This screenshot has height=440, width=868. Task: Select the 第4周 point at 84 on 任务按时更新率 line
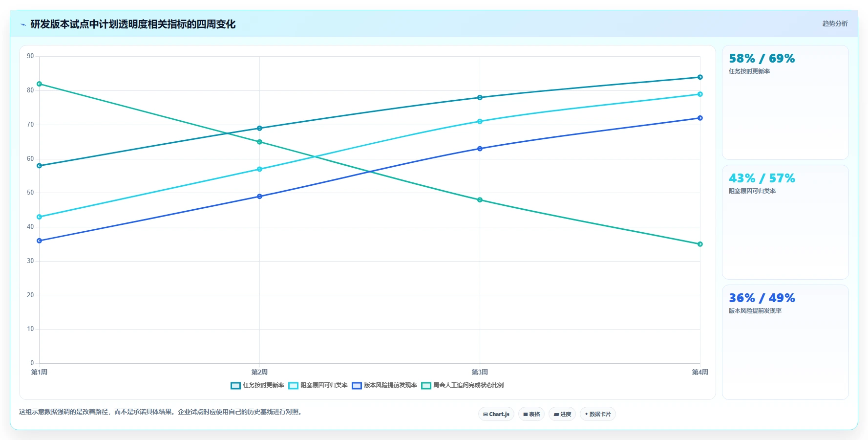(700, 77)
